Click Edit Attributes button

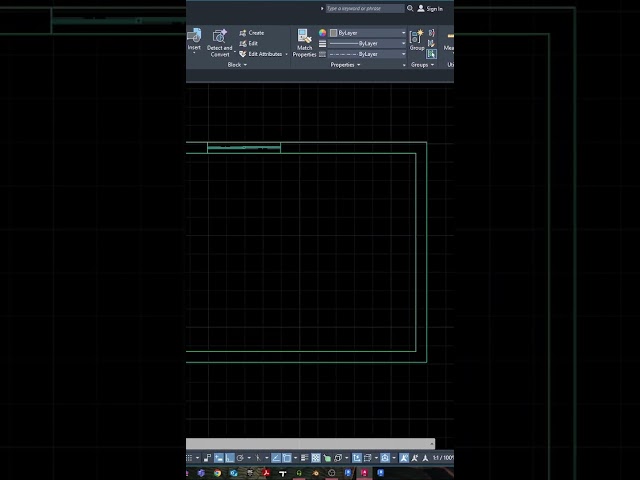[261, 54]
